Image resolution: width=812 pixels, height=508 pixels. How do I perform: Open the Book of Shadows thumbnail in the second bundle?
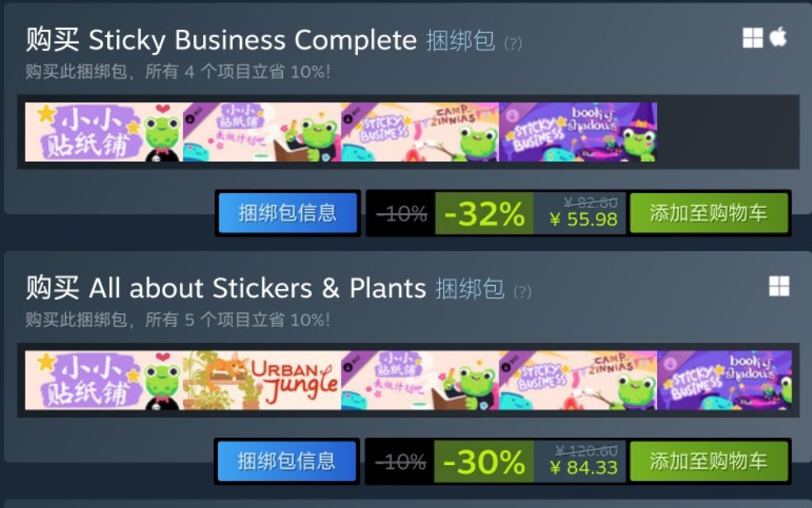(725, 381)
